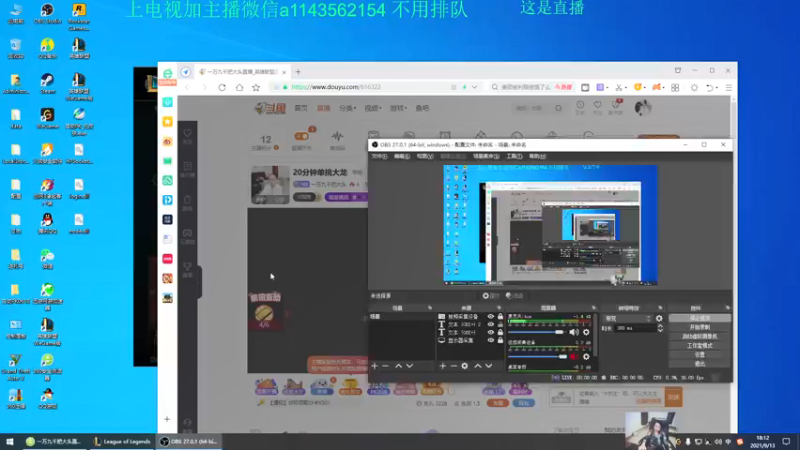Screen dimensions: 800x450
Task: Toggle lock on 视频采集设备 source
Action: click(x=501, y=316)
